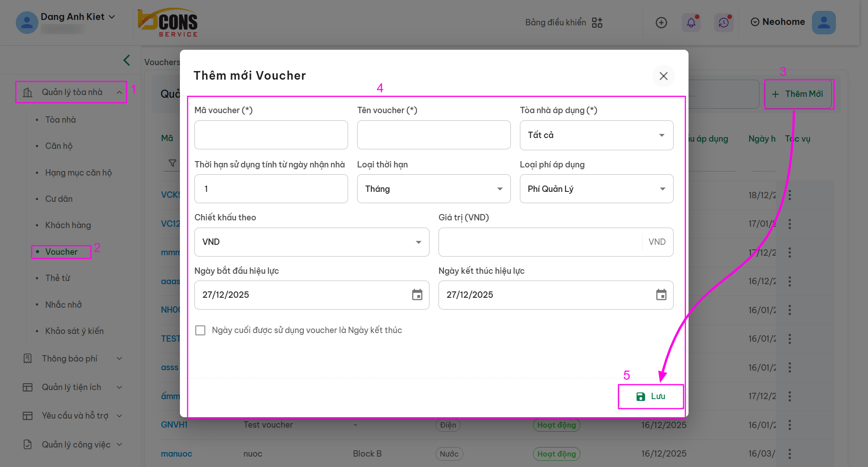Click the Thêm Mới button
868x467 pixels.
[x=798, y=94]
